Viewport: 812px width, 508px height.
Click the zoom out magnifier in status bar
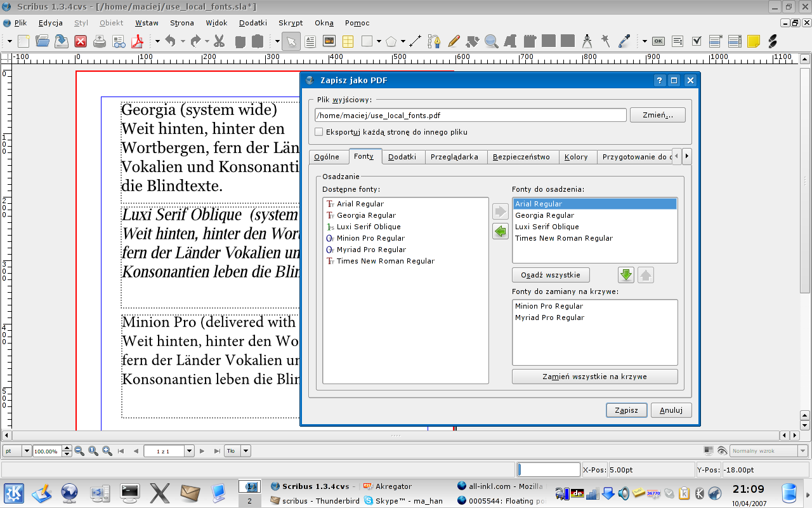[79, 451]
